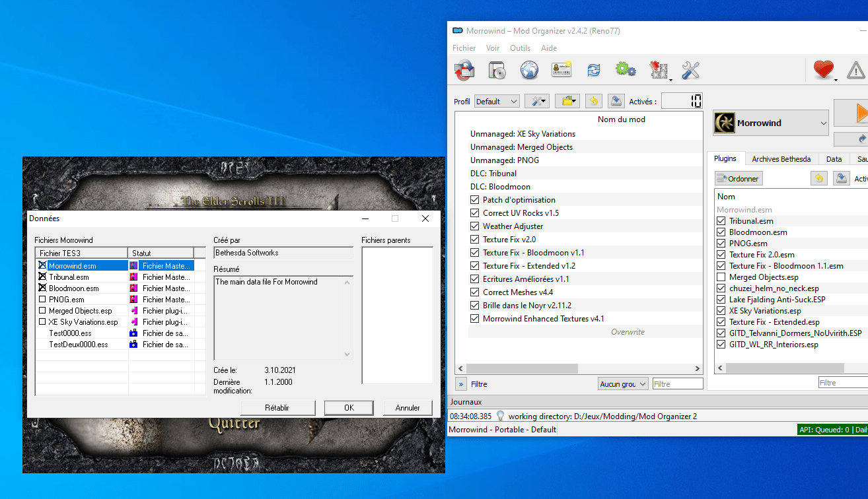Switch to the Archives Bethesda tab
Viewport: 868px width, 499px height.
781,159
